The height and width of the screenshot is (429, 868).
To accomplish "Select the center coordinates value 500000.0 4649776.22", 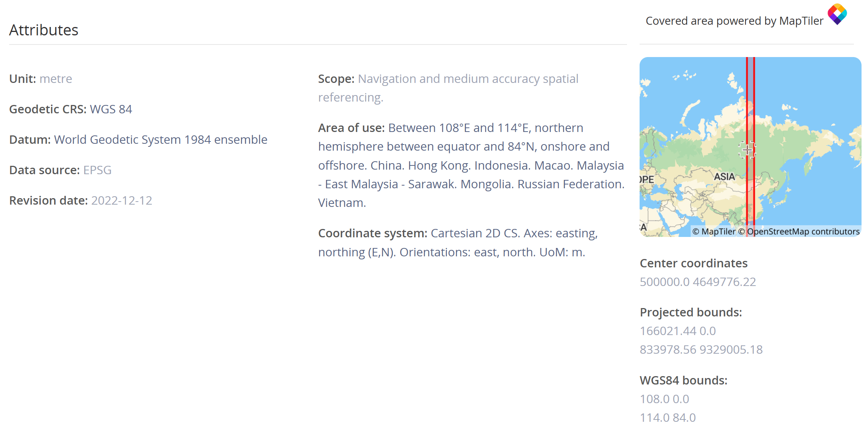I will pos(697,282).
